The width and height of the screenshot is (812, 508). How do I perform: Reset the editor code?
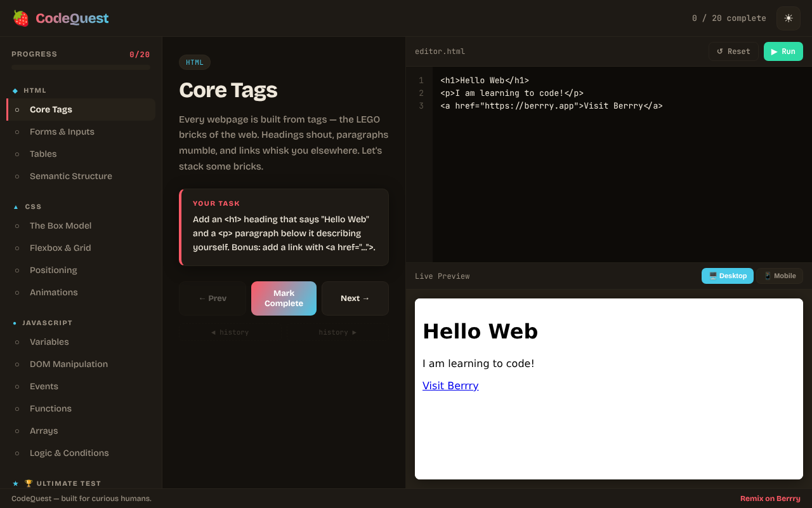coord(733,51)
